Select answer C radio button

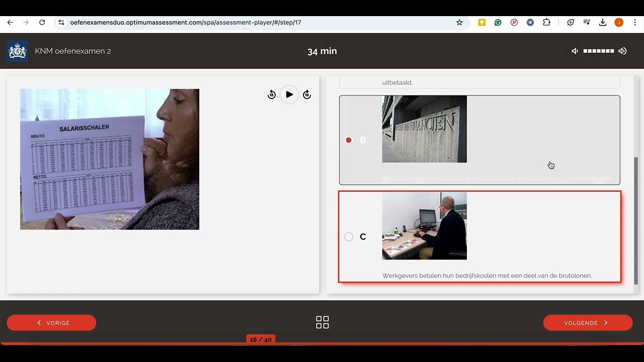[x=349, y=236]
